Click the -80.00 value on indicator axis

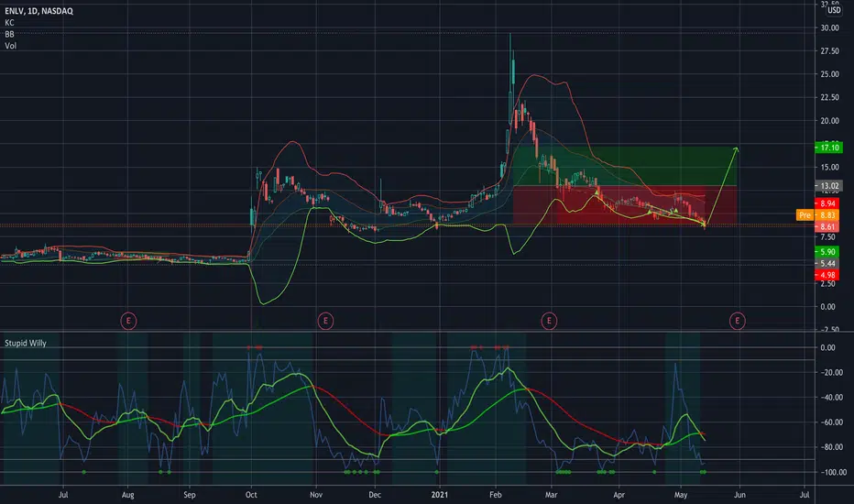click(x=831, y=447)
